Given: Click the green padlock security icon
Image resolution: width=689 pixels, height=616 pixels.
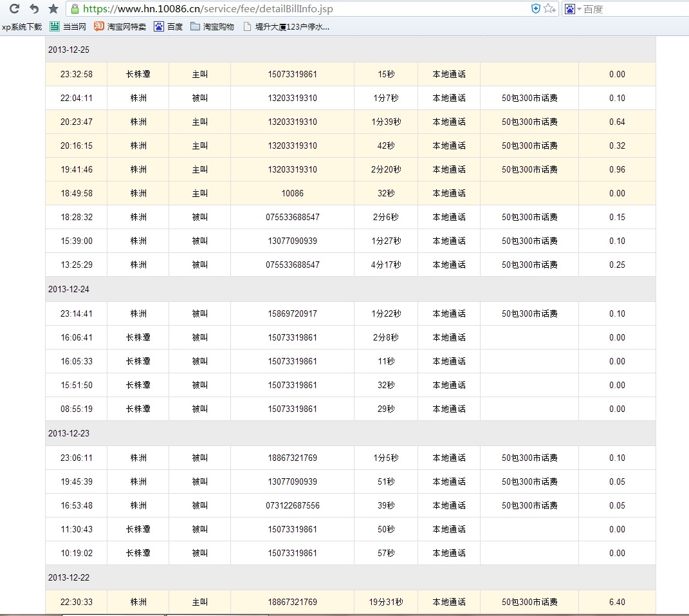Looking at the screenshot, I should [x=75, y=9].
